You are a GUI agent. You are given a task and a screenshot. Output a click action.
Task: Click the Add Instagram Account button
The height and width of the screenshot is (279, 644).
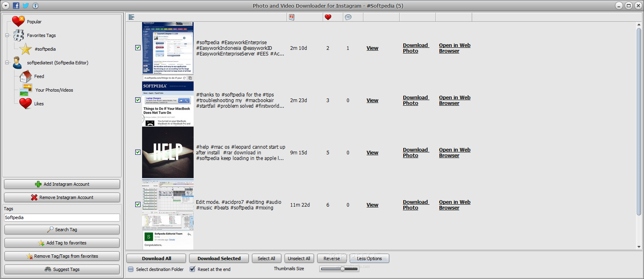[62, 184]
